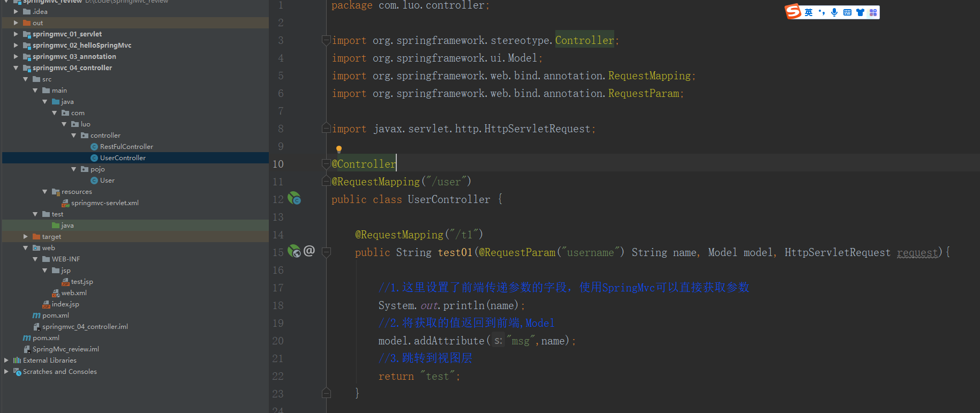The width and height of the screenshot is (980, 413).
Task: Open the Sogou soft keyboard icon
Action: 847,12
